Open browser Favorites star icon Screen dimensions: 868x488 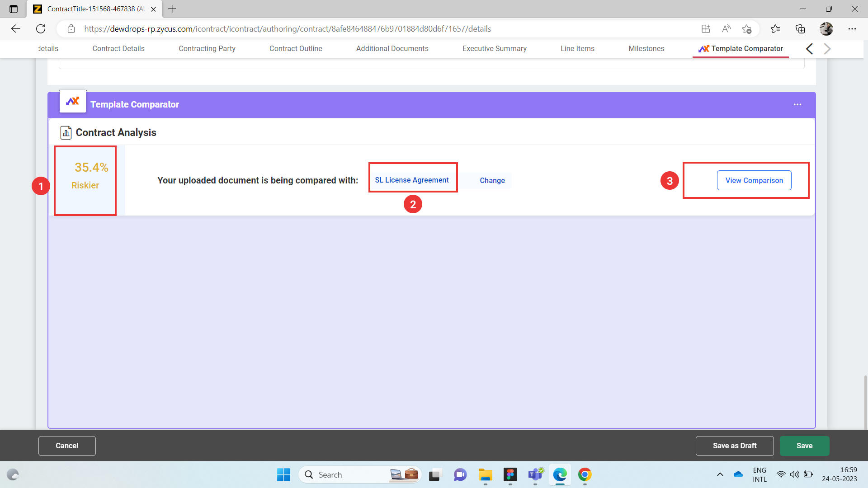775,29
